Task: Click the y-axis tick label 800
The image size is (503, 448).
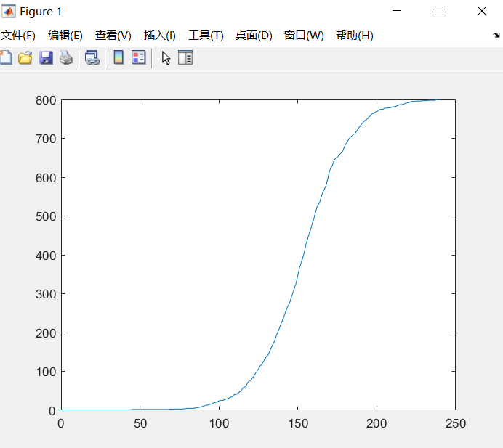Action: 46,100
